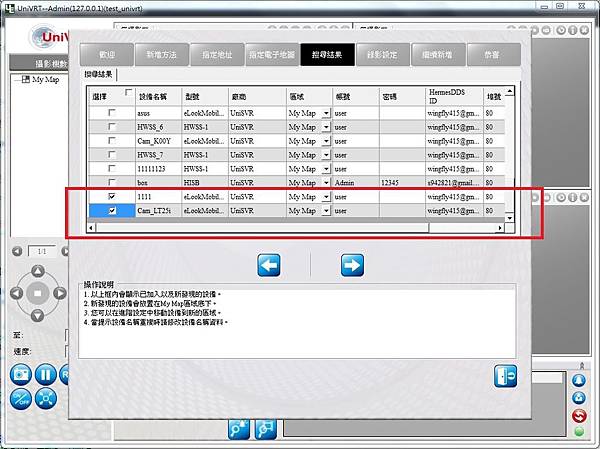Viewport: 600px width, 449px height.
Task: Open area dropdown for asus row
Action: (x=326, y=113)
